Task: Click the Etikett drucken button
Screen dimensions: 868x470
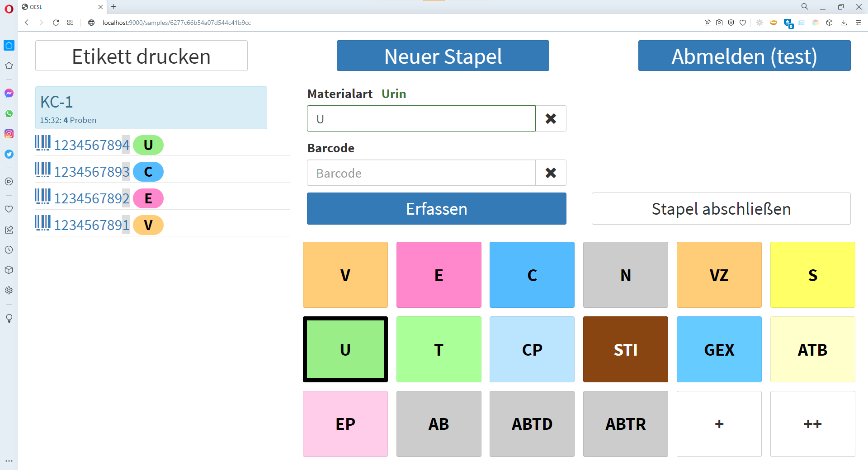Action: point(141,56)
